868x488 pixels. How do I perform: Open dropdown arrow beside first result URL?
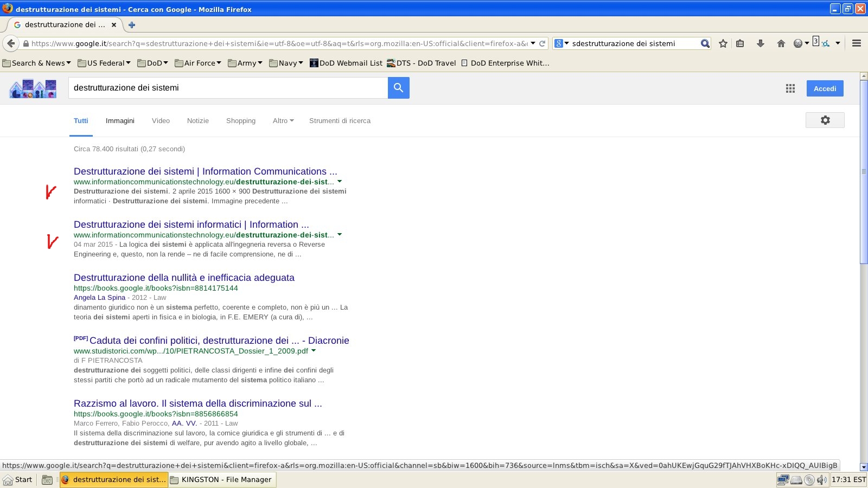coord(340,182)
